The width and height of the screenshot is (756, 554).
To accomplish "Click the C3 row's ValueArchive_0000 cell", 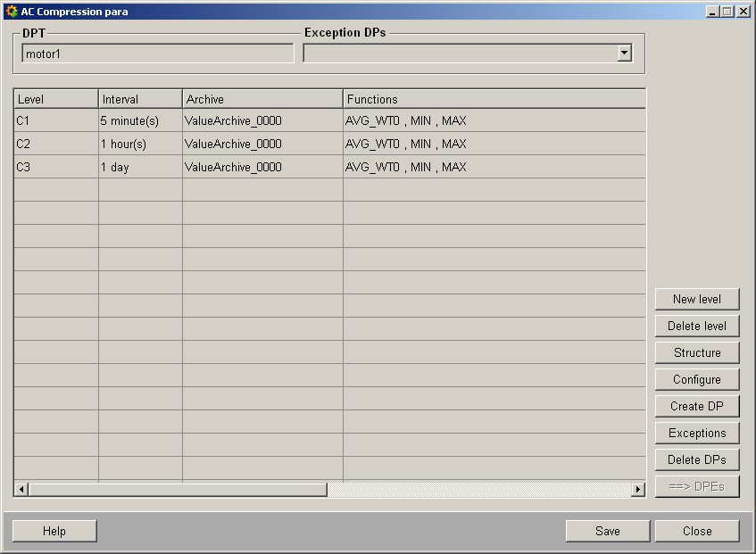I will (x=262, y=167).
